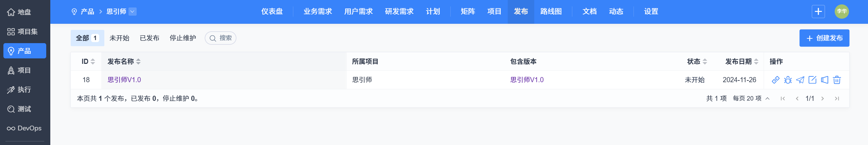
Task: Sort by 发布名称 column arrows
Action: point(138,61)
